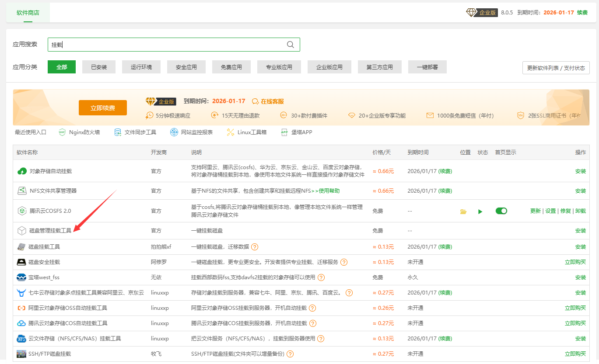Click the 对象存储自动挂载 cloud icon
Image resolution: width=599 pixels, height=364 pixels.
click(x=22, y=171)
